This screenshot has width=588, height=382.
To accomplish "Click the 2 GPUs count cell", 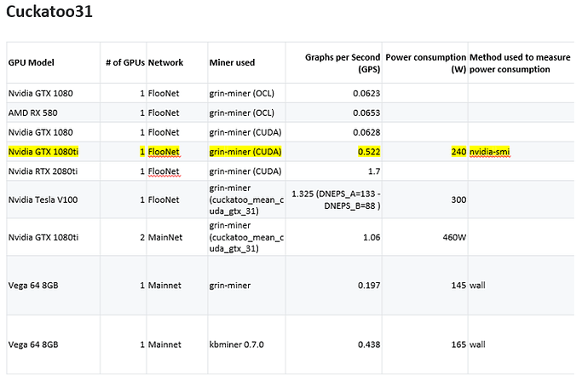I will click(x=142, y=238).
